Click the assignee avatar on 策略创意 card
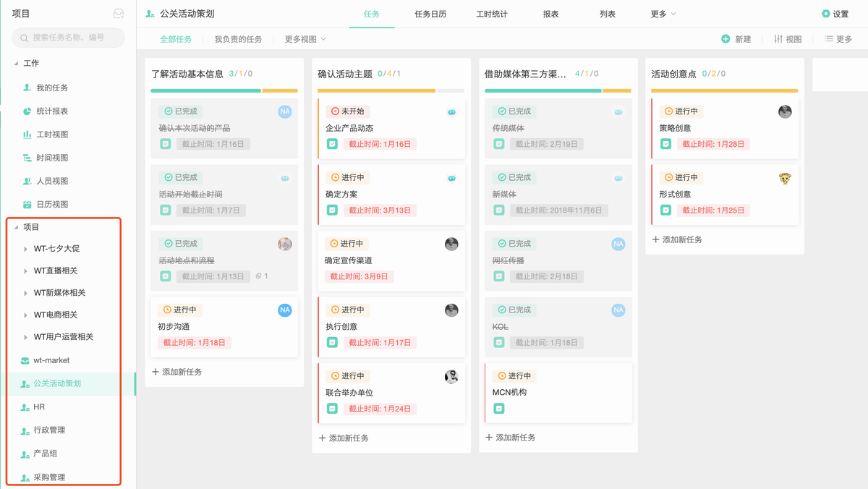This screenshot has width=868, height=489. point(785,111)
